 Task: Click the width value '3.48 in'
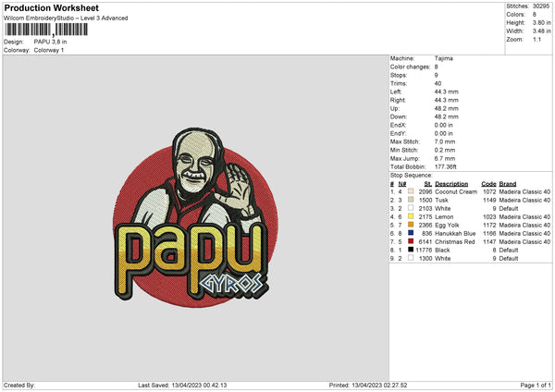pyautogui.click(x=541, y=31)
